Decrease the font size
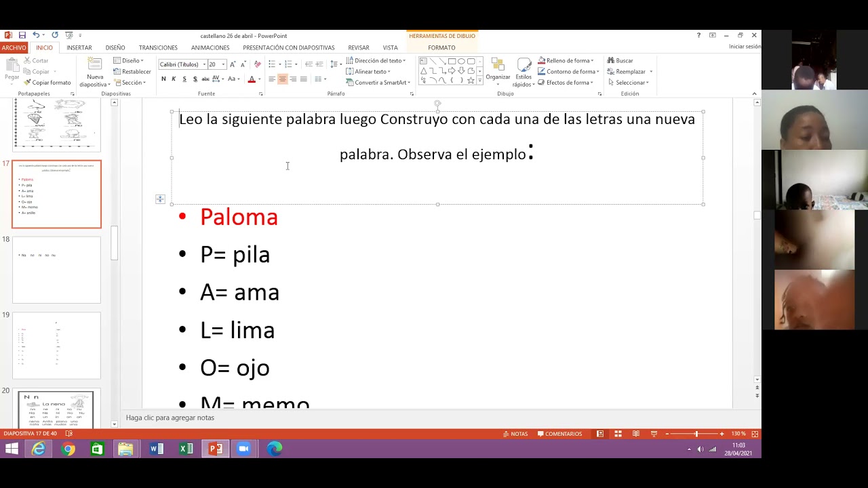 (243, 64)
